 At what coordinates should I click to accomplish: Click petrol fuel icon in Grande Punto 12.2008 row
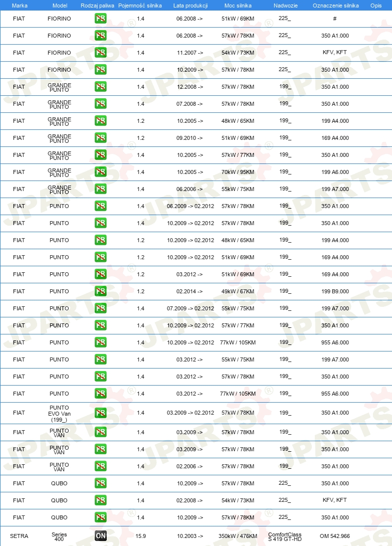tap(101, 87)
